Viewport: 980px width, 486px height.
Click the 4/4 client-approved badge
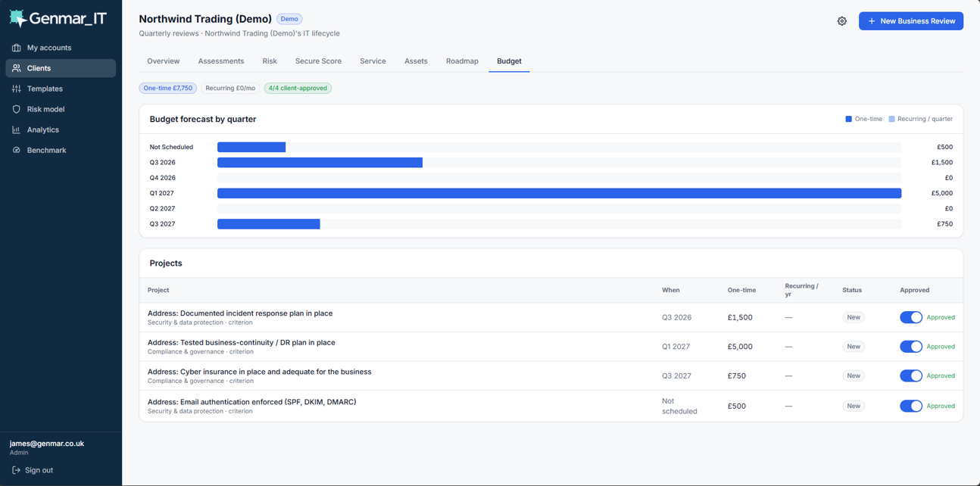pyautogui.click(x=298, y=88)
